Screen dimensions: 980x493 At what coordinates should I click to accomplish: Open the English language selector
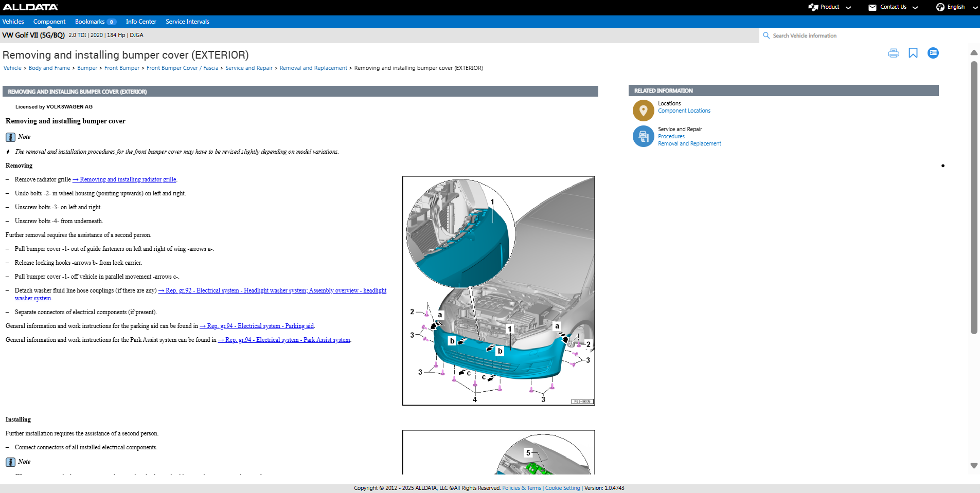[x=956, y=7]
